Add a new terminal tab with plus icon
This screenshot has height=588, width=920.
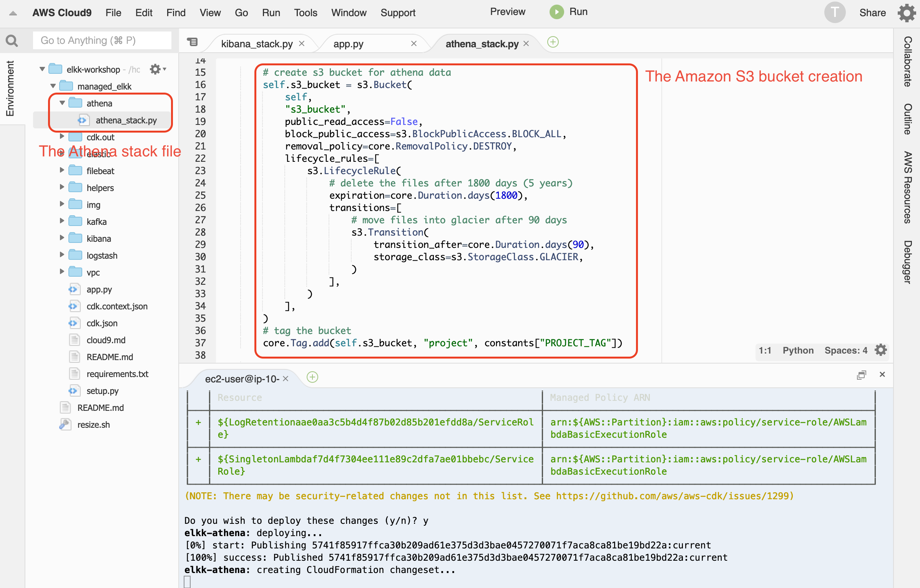pyautogui.click(x=312, y=377)
